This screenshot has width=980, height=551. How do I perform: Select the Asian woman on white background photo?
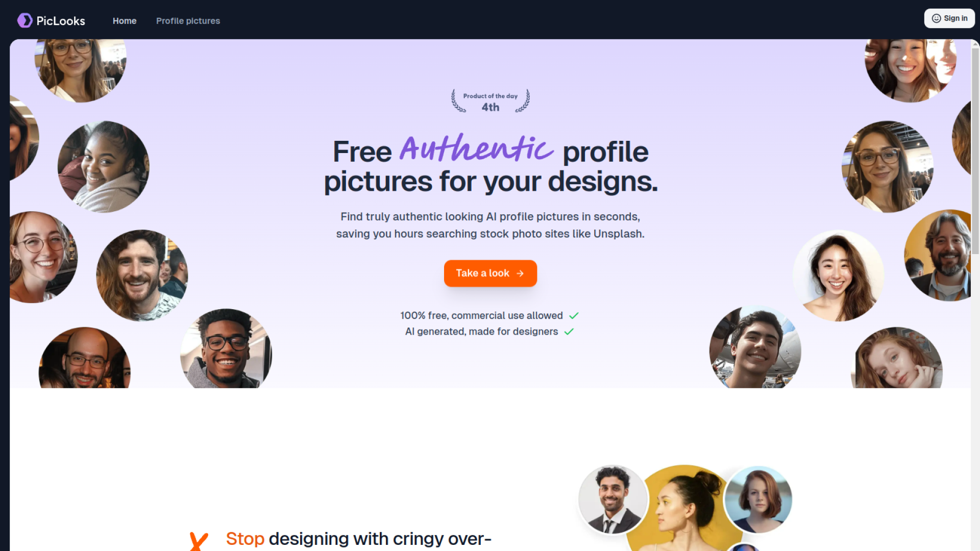coord(839,275)
